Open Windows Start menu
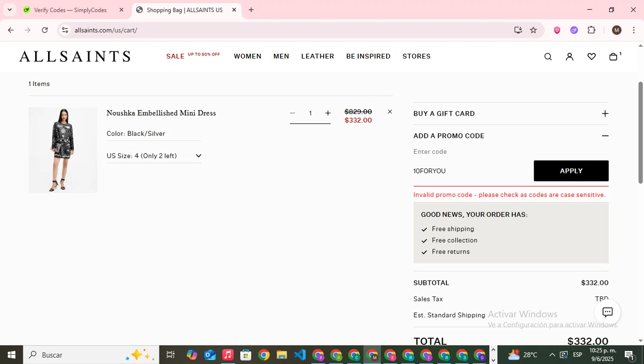644x364 pixels. (12, 355)
